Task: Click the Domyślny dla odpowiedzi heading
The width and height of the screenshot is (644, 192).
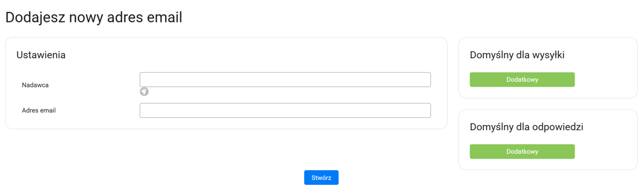Action: coord(526,127)
